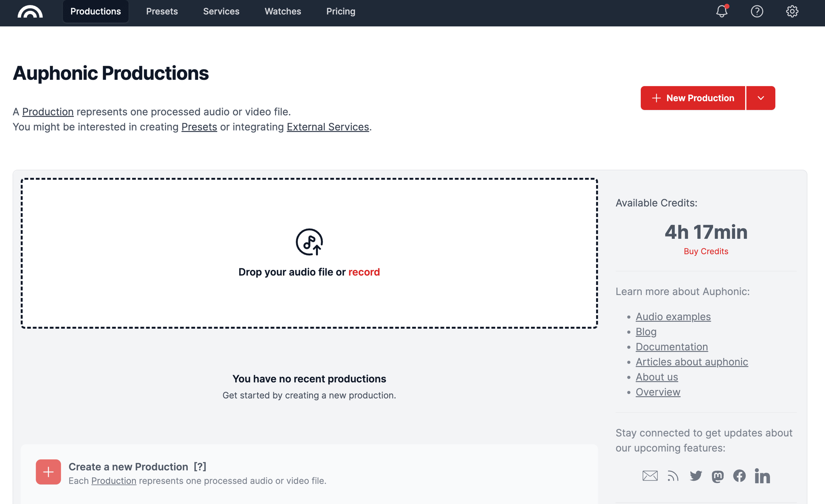Open the Production link in the intro text

48,112
